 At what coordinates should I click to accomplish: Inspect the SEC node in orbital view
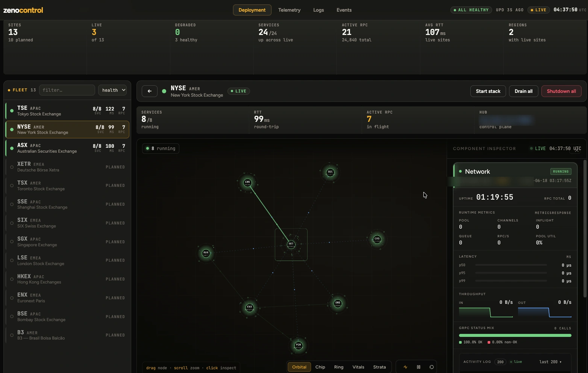(x=330, y=172)
